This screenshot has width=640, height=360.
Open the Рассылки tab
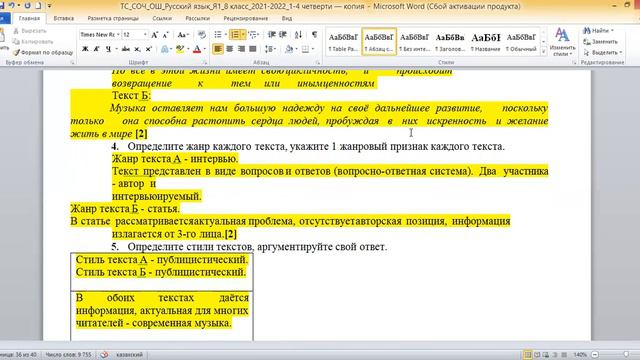[x=198, y=18]
